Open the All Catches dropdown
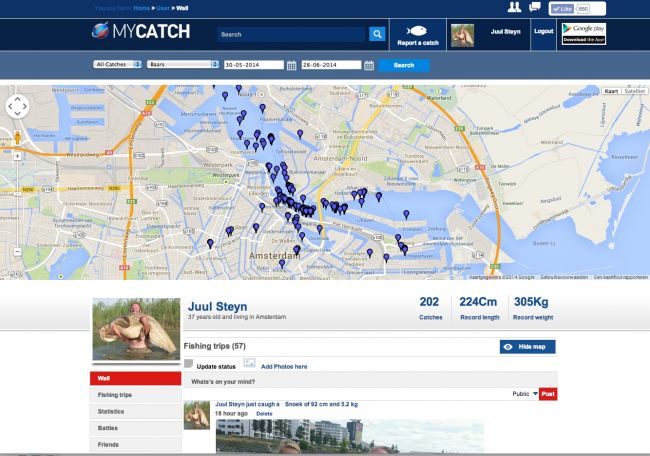This screenshot has width=650, height=456. point(117,64)
